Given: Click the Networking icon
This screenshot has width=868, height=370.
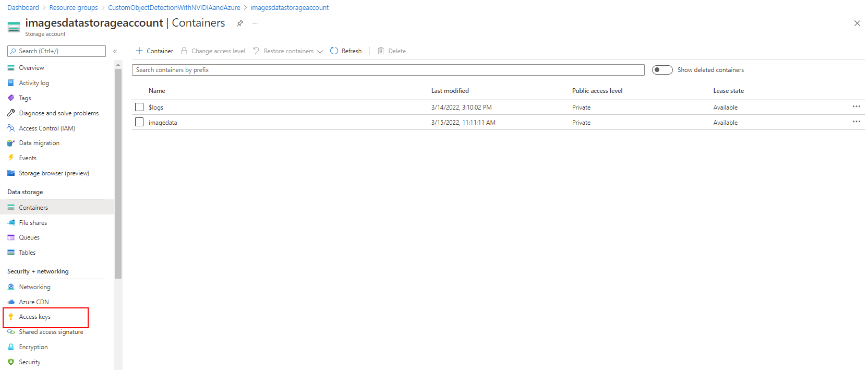Looking at the screenshot, I should 11,287.
